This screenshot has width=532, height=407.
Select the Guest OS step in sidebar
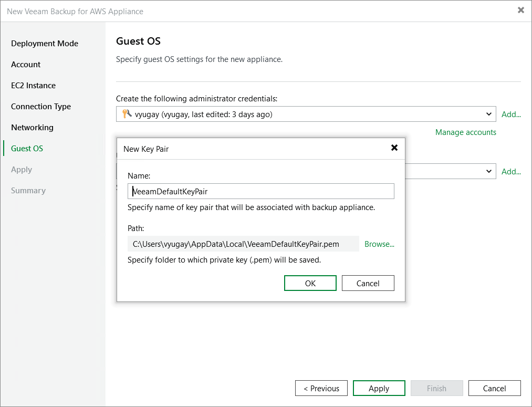coord(25,148)
